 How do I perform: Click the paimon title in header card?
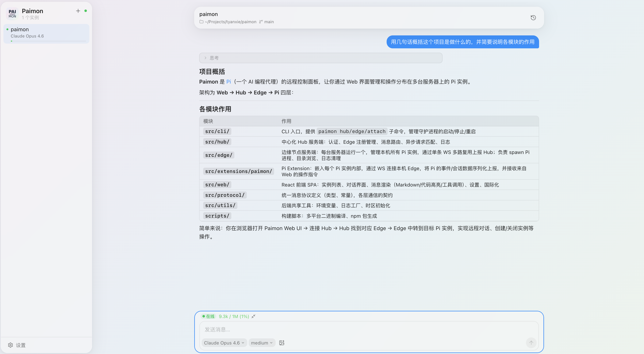coord(209,14)
